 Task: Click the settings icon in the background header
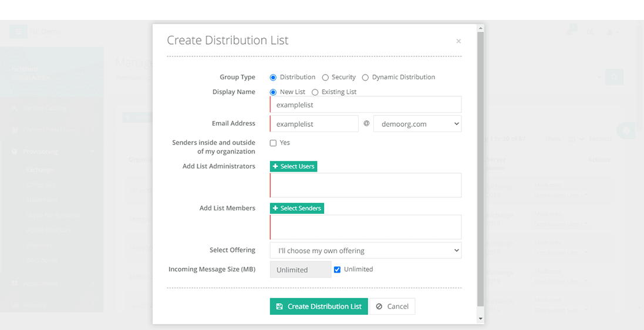click(590, 32)
